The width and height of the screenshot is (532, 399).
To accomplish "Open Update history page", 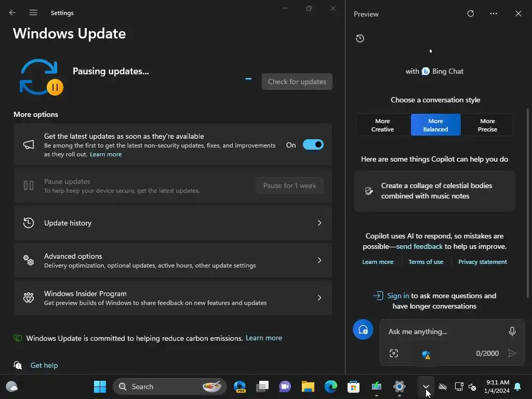I will pos(173,223).
